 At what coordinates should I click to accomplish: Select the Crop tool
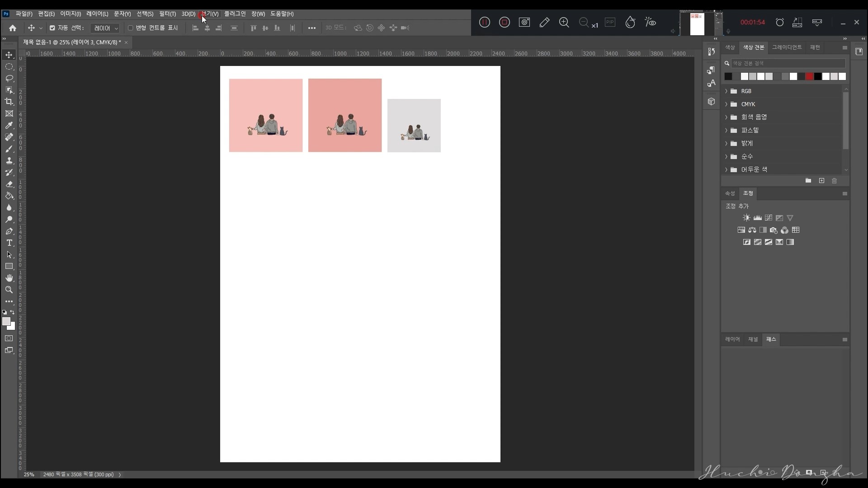pos(9,102)
